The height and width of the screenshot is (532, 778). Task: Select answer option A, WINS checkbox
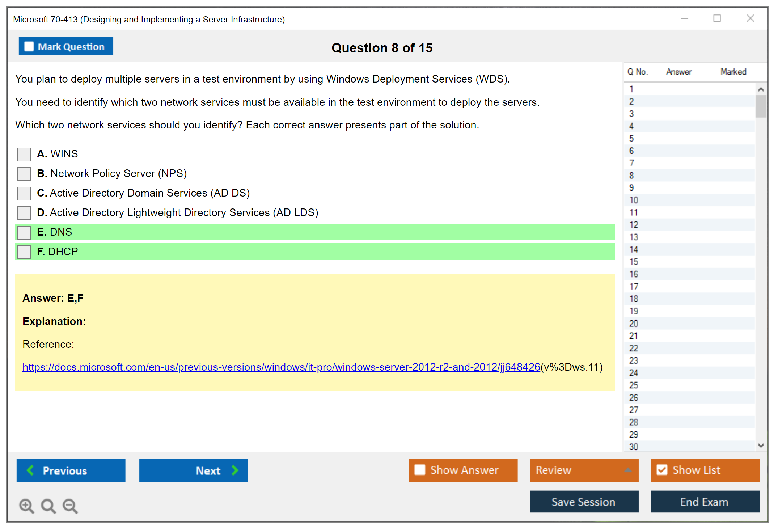click(24, 154)
